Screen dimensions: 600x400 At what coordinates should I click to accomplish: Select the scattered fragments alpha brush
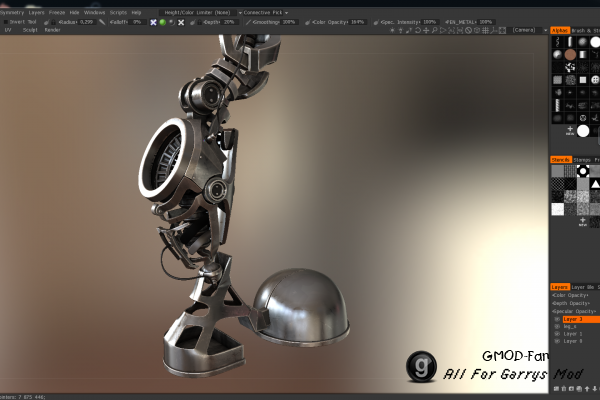[x=570, y=67]
